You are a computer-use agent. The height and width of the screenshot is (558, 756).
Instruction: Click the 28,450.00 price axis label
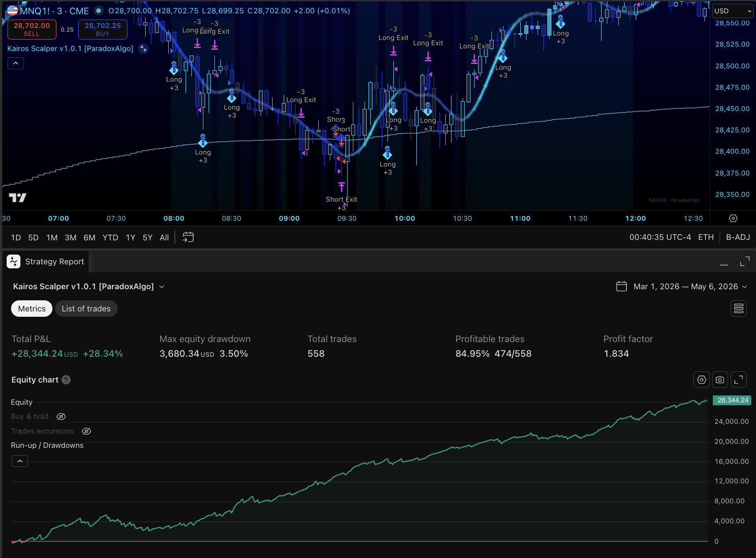point(732,108)
